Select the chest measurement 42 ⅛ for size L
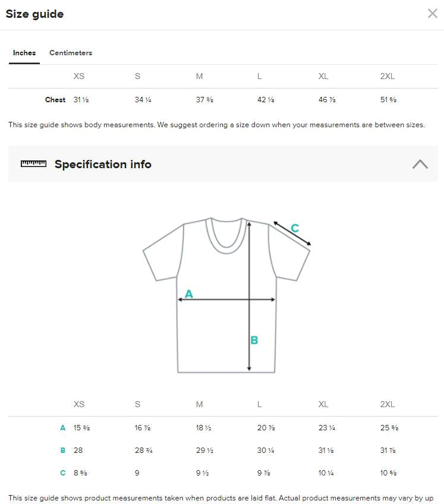The image size is (444, 504). (265, 99)
